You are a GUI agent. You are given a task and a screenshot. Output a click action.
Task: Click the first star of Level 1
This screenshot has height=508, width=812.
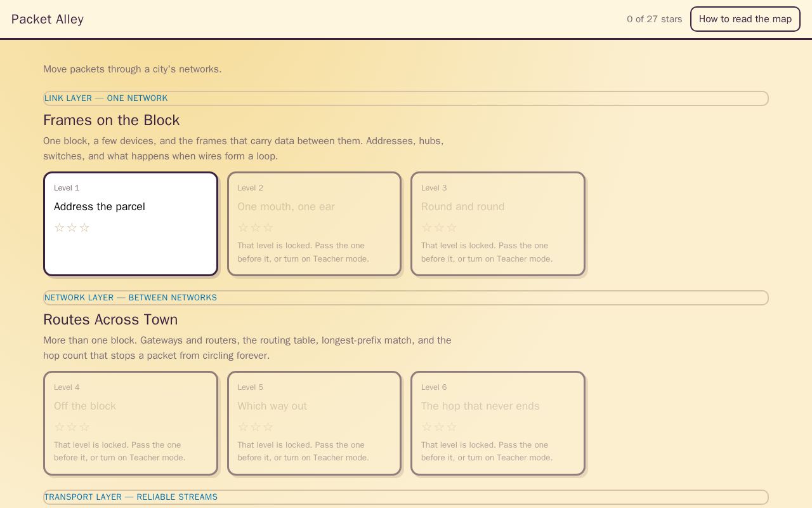click(60, 227)
